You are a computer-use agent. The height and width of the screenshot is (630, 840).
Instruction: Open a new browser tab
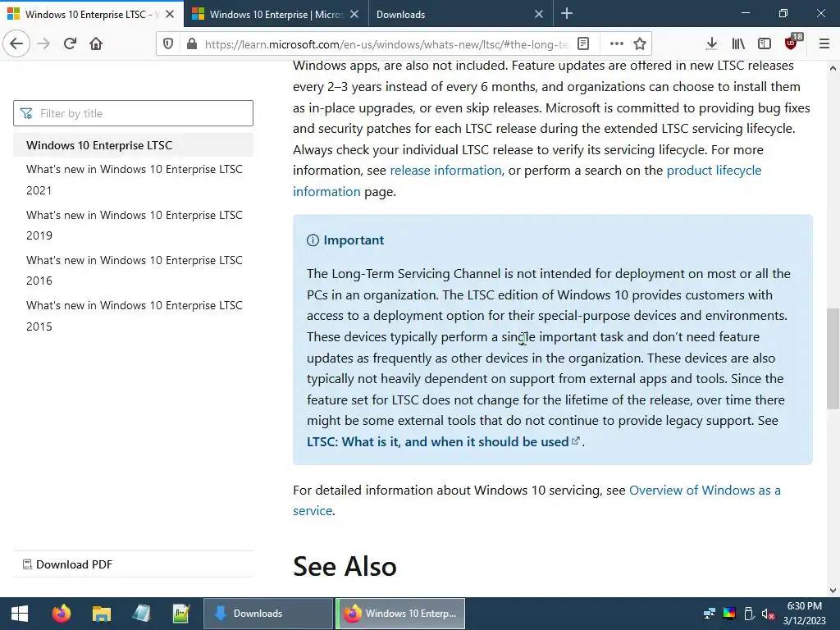coord(566,14)
